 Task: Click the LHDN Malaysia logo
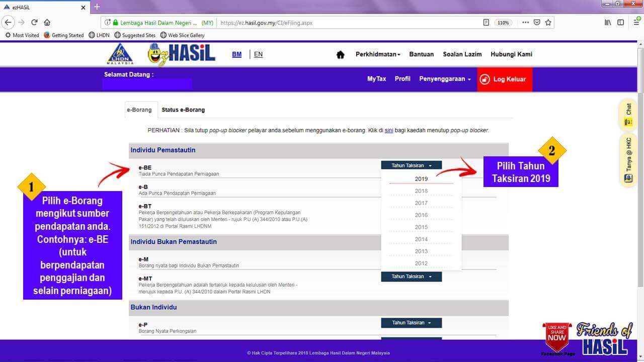[x=120, y=54]
